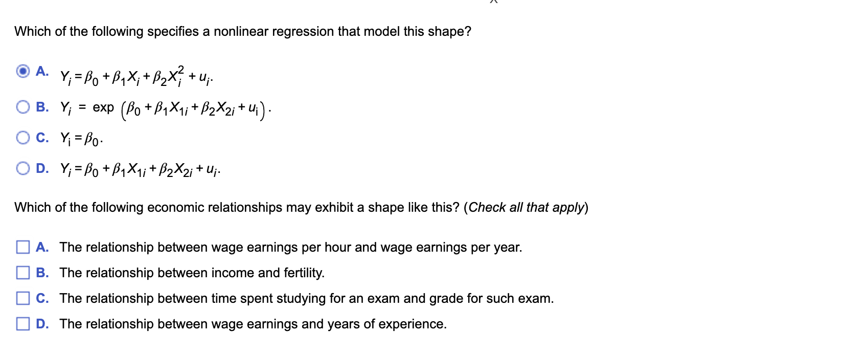This screenshot has height=356, width=868.
Task: Click the X at the top of the page
Action: (x=495, y=3)
